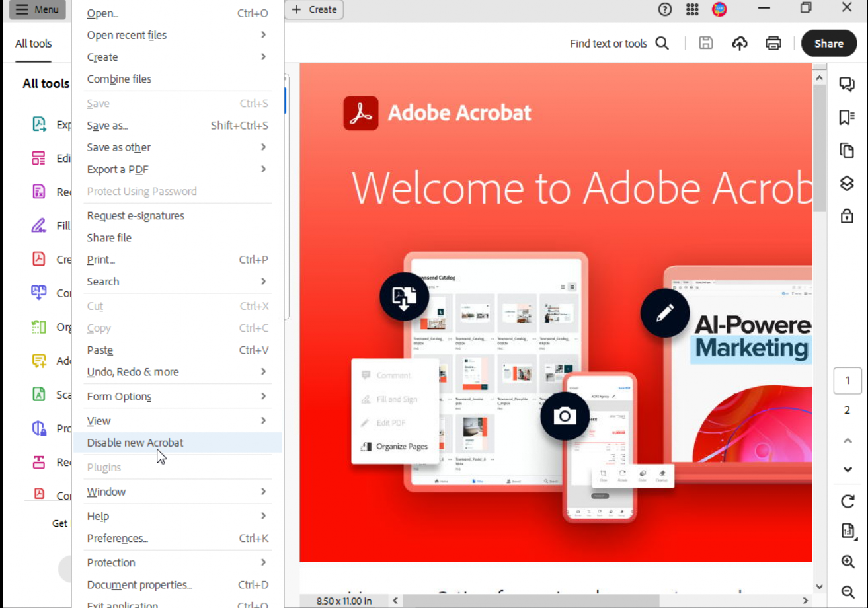Image resolution: width=868 pixels, height=608 pixels.
Task: Choose Combine files menu item
Action: tap(177, 79)
